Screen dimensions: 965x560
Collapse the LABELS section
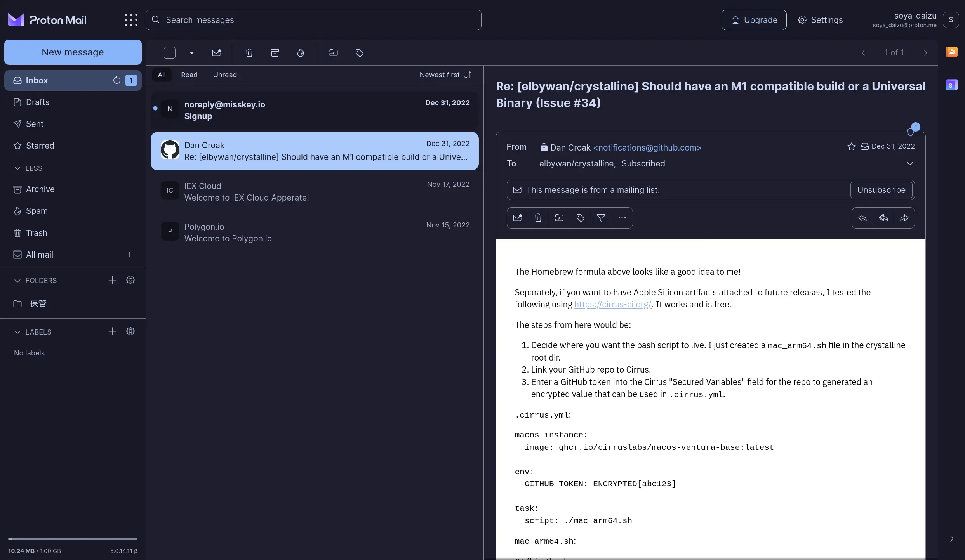33,332
